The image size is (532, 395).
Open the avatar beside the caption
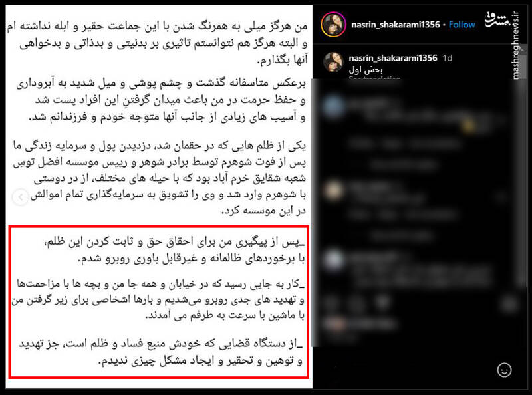tap(333, 62)
